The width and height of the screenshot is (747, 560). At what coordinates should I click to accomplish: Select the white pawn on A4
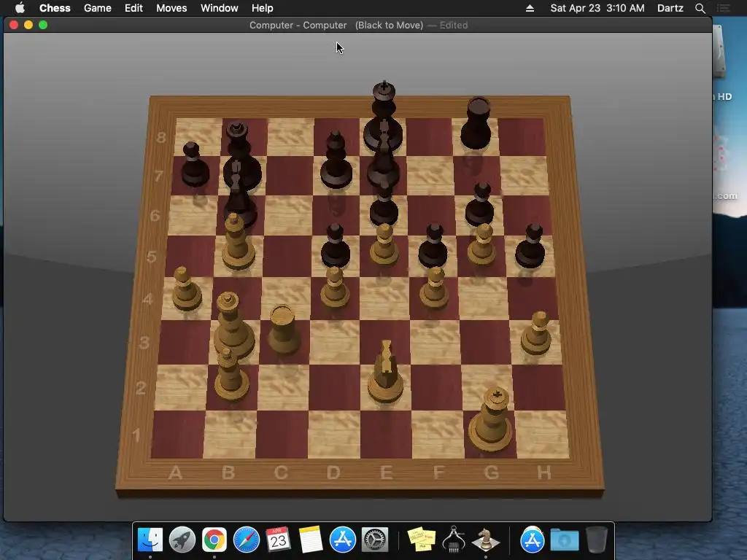click(x=186, y=289)
